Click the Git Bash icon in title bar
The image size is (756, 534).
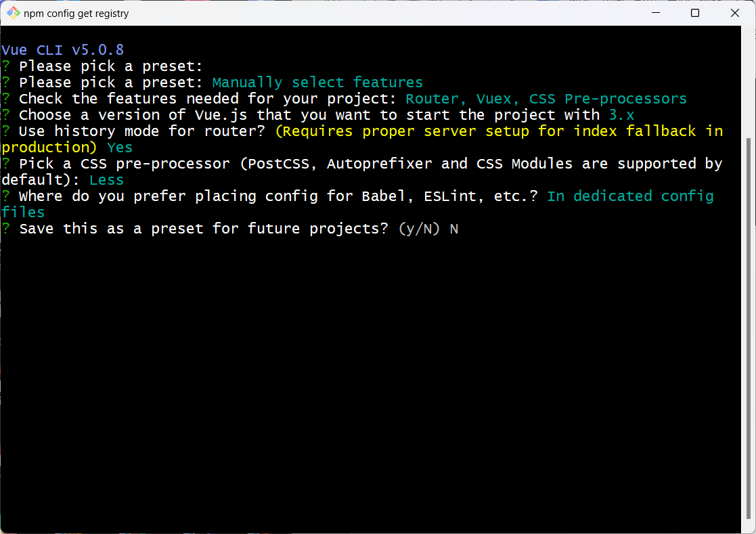pos(13,13)
